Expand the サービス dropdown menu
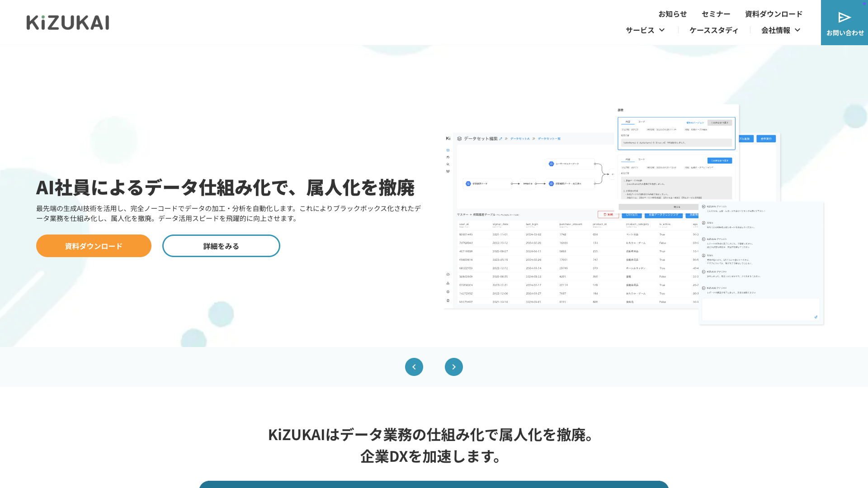The image size is (868, 488). click(645, 30)
